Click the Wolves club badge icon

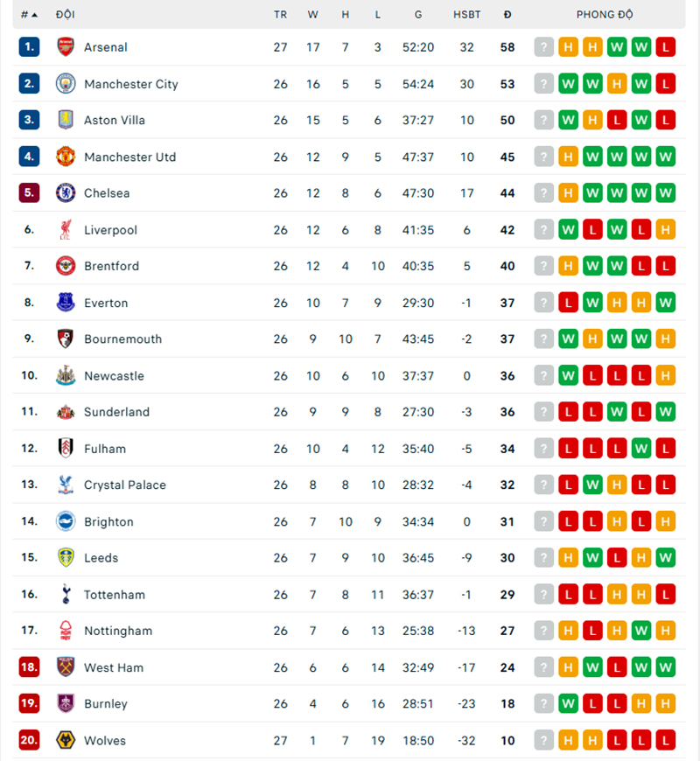pos(66,741)
